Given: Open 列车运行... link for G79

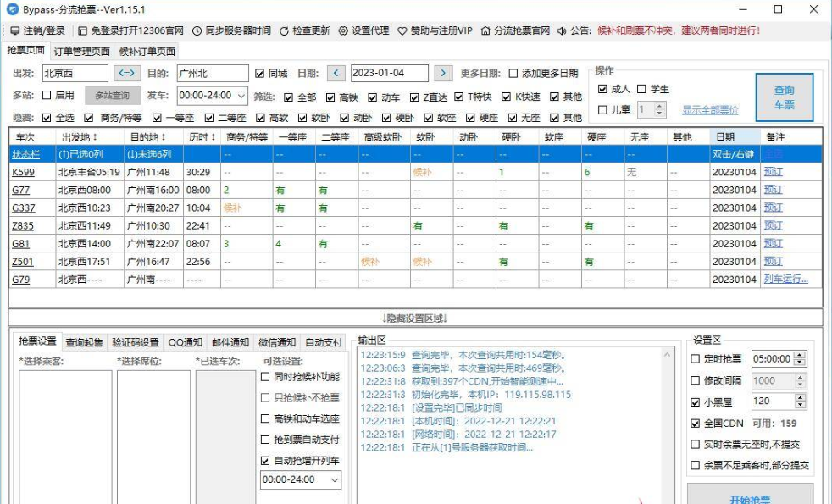Looking at the screenshot, I should click(x=786, y=279).
